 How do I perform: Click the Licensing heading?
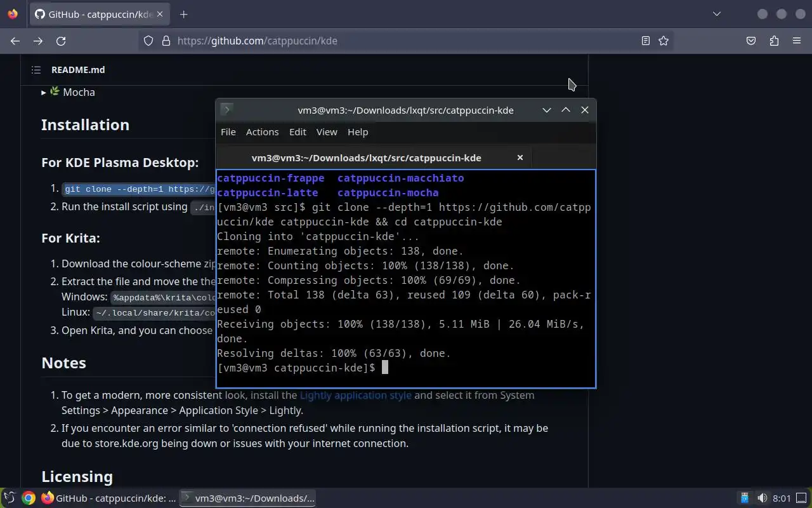click(77, 476)
